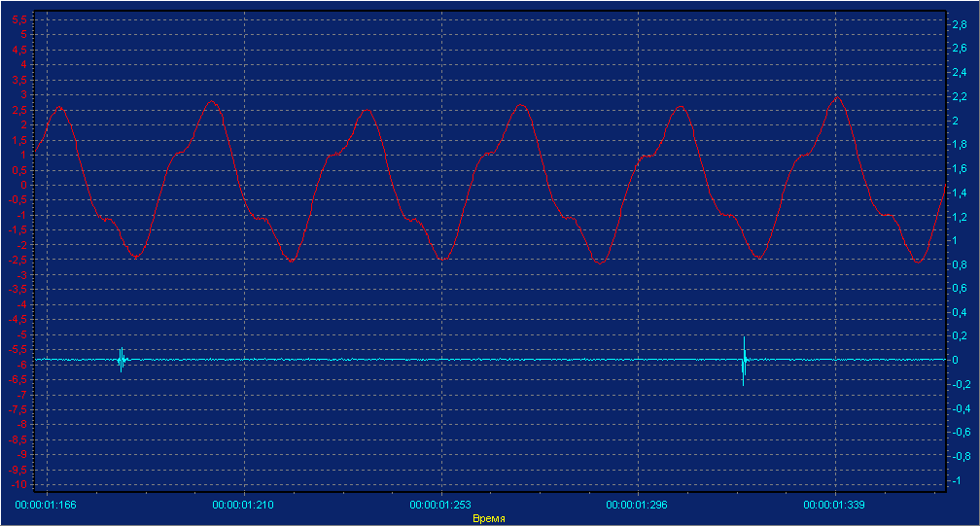
Task: Click the yellow "Время" axis title
Action: click(x=489, y=518)
